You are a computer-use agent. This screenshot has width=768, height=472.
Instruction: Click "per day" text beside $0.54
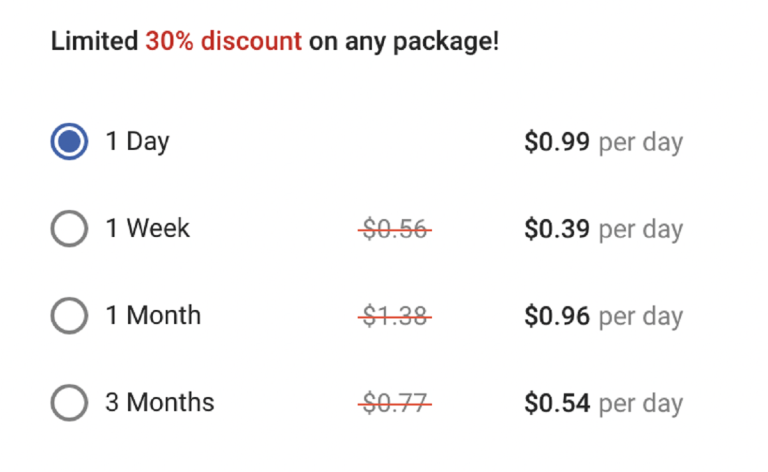click(x=640, y=404)
